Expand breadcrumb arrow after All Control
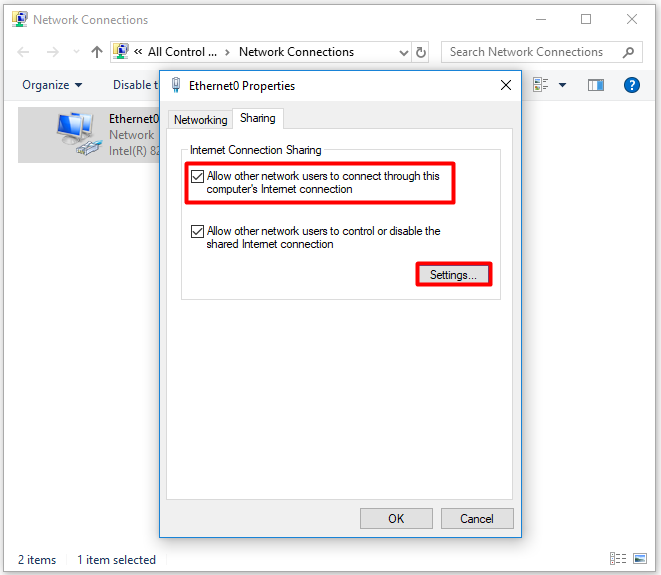Image resolution: width=661 pixels, height=575 pixels. [x=228, y=52]
